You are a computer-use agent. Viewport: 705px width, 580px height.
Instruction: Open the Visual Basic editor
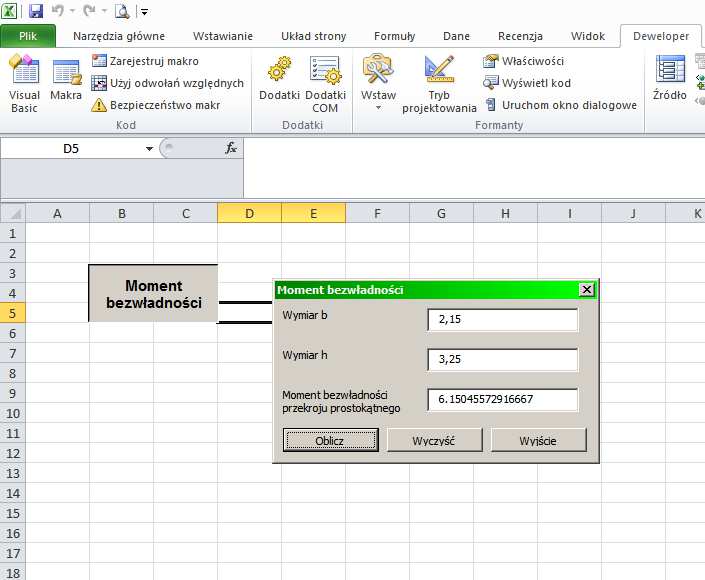pos(24,83)
